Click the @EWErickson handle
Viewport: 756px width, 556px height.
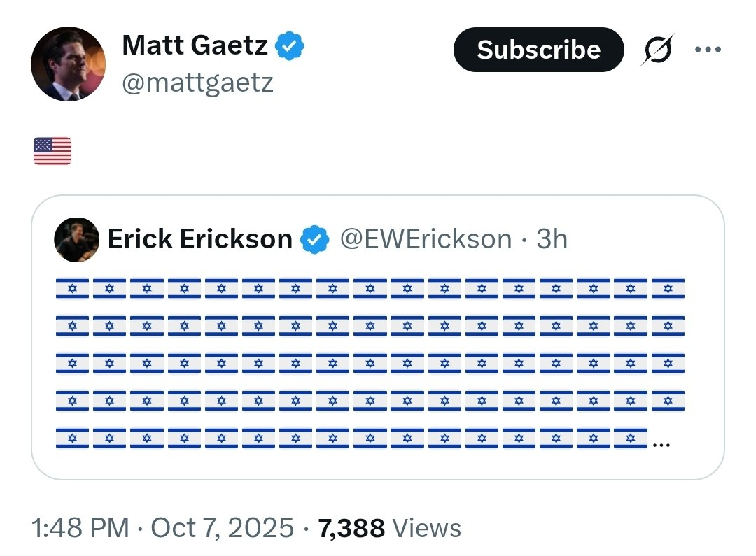click(426, 240)
